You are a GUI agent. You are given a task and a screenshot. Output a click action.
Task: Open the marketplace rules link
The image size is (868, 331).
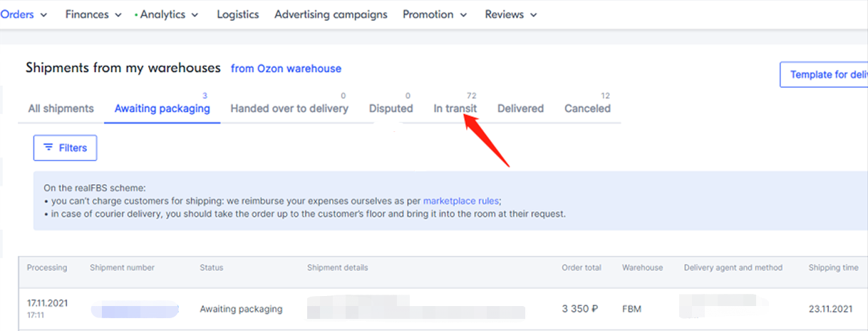click(460, 201)
